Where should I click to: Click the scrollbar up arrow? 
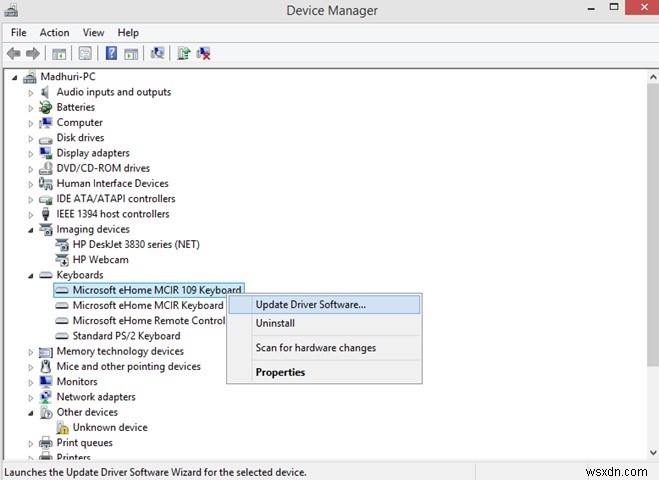pos(653,77)
